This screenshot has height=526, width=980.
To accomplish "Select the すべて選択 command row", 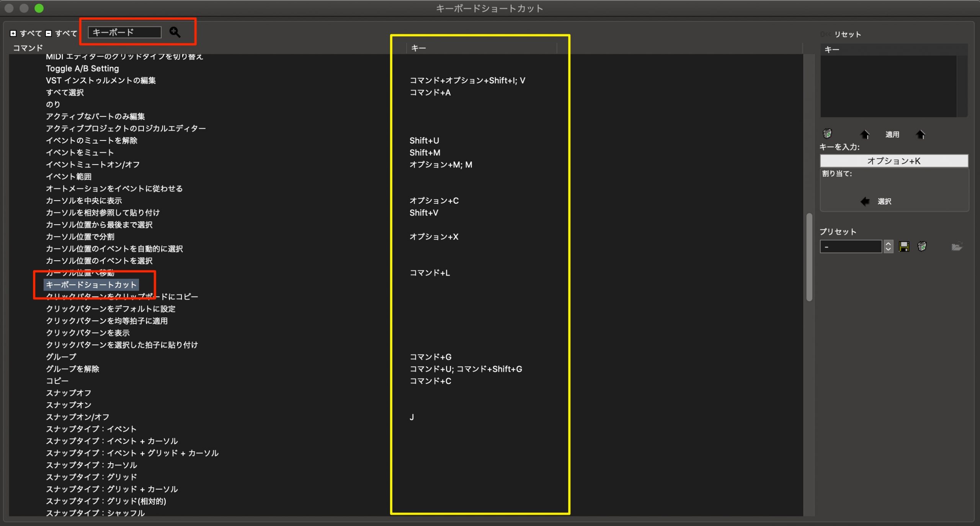I will [65, 93].
